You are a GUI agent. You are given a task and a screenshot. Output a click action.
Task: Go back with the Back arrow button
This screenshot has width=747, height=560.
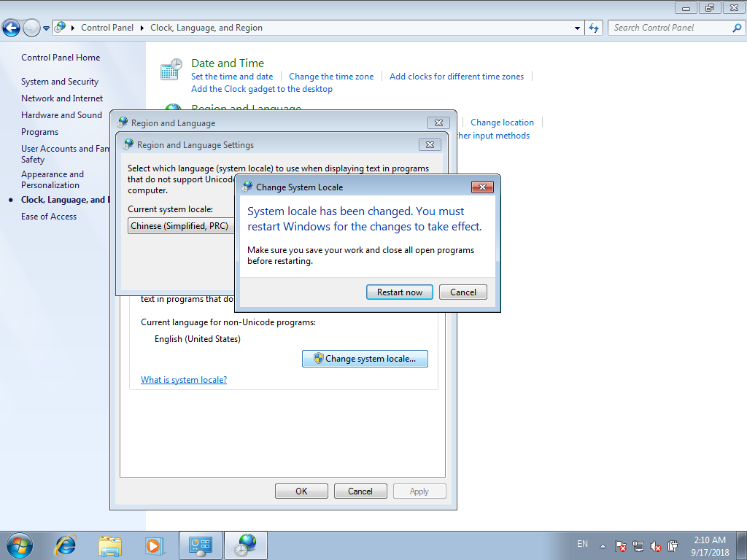coord(12,28)
